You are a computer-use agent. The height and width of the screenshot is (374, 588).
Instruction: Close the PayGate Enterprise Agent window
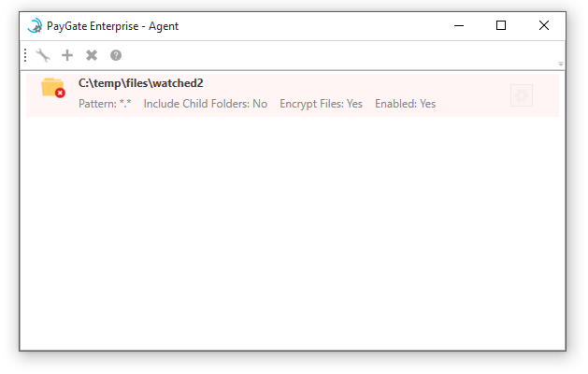[x=544, y=26]
